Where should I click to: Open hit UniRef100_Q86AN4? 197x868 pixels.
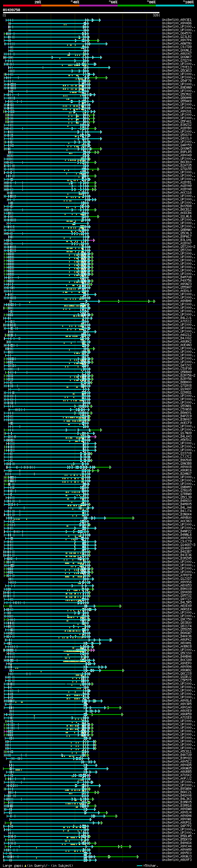(176, 98)
